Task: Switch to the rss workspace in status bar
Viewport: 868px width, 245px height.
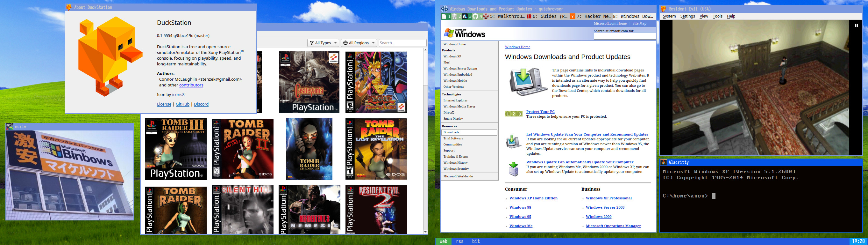Action: point(459,241)
